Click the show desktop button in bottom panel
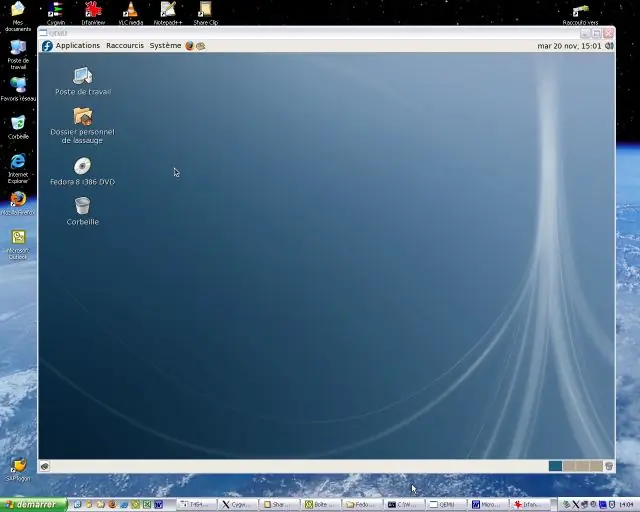The image size is (640, 512). (45, 466)
